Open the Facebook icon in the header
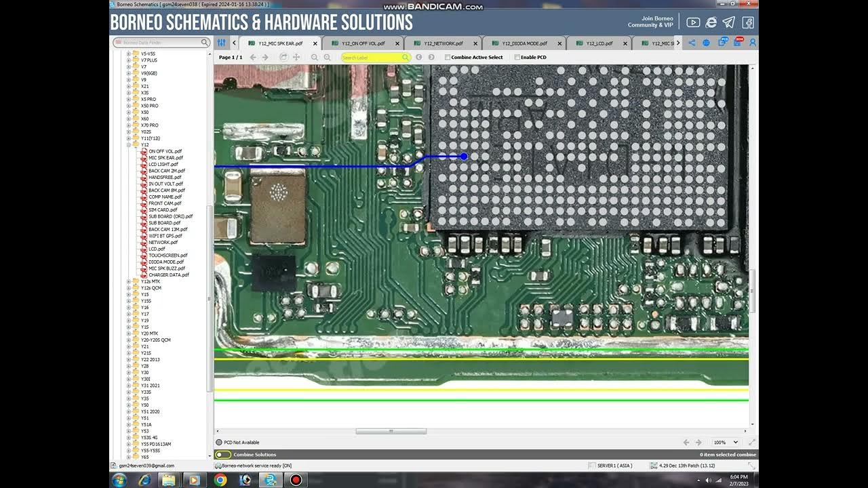868x488 pixels. click(747, 22)
